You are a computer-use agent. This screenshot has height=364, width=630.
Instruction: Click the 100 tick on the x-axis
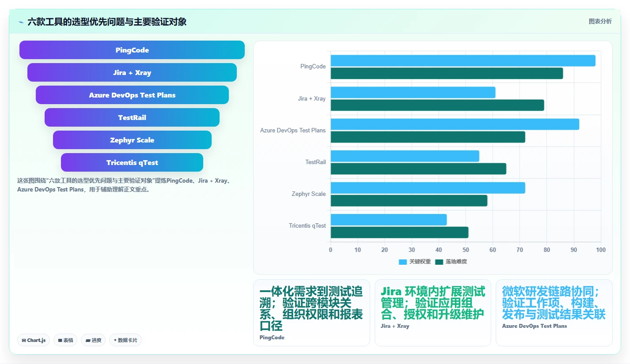tap(601, 250)
